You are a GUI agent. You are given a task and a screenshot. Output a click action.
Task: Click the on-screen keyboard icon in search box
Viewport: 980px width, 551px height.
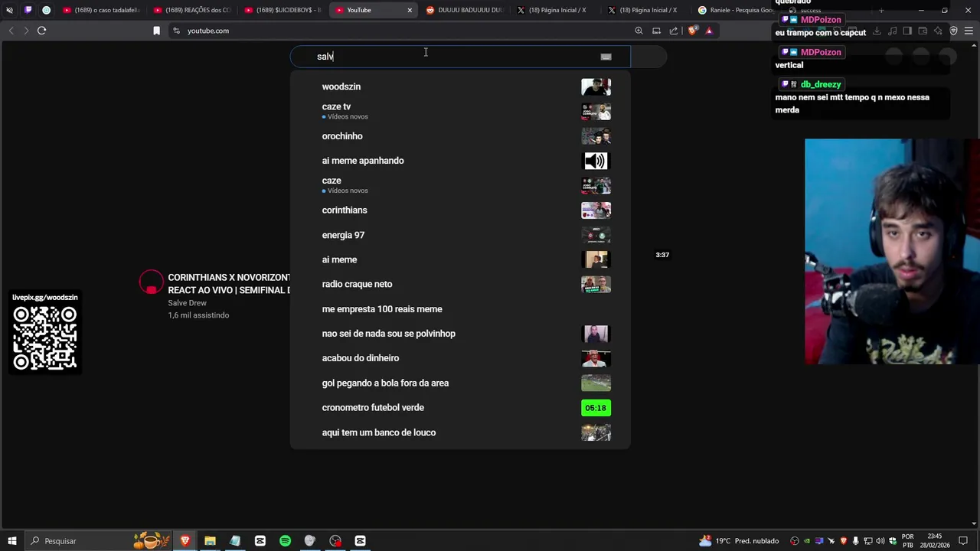[x=606, y=57]
